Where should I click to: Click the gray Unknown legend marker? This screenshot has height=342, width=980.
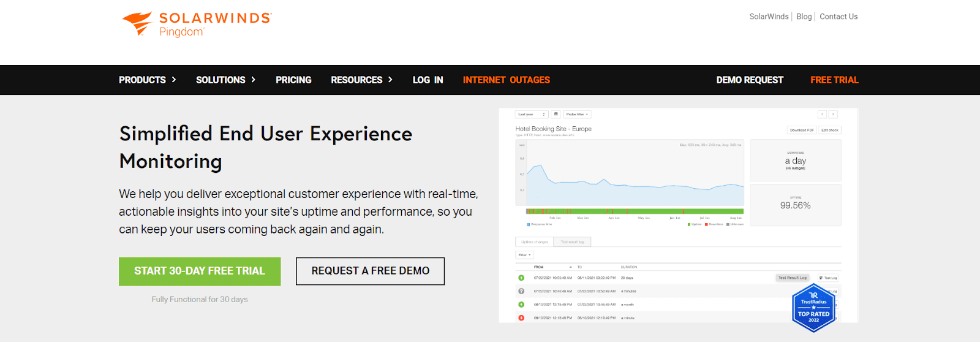tap(728, 224)
